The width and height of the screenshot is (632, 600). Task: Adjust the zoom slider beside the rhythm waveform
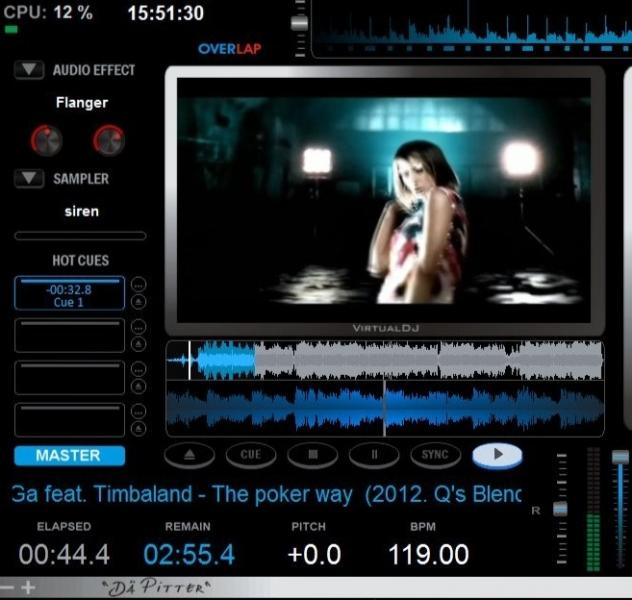pyautogui.click(x=299, y=23)
